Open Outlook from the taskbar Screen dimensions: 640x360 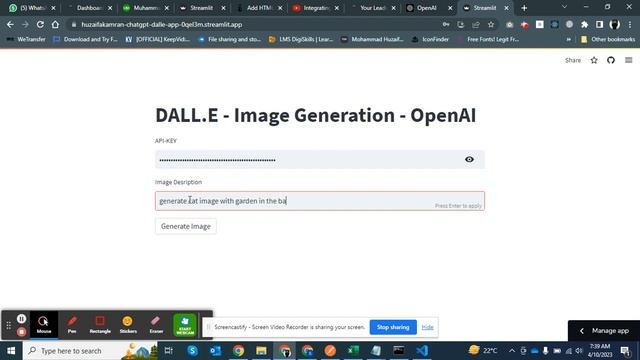click(216, 351)
